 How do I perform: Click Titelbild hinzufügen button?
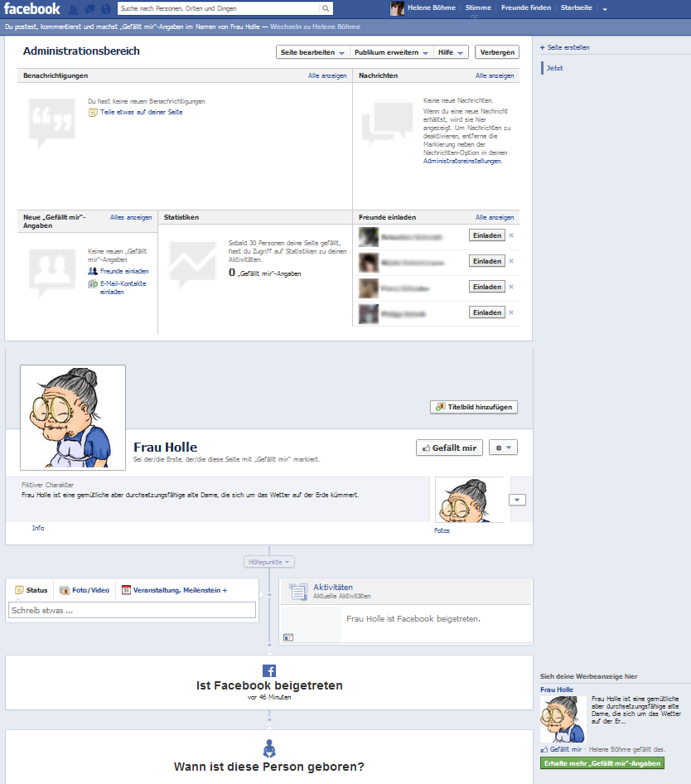pyautogui.click(x=474, y=407)
